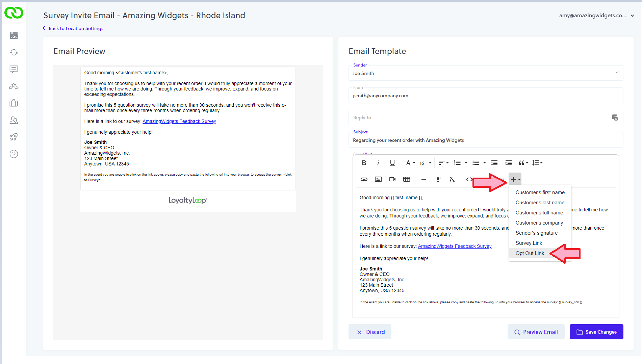642x364 pixels.
Task: Open the stars reviews icon in the sidebar
Action: tap(14, 86)
